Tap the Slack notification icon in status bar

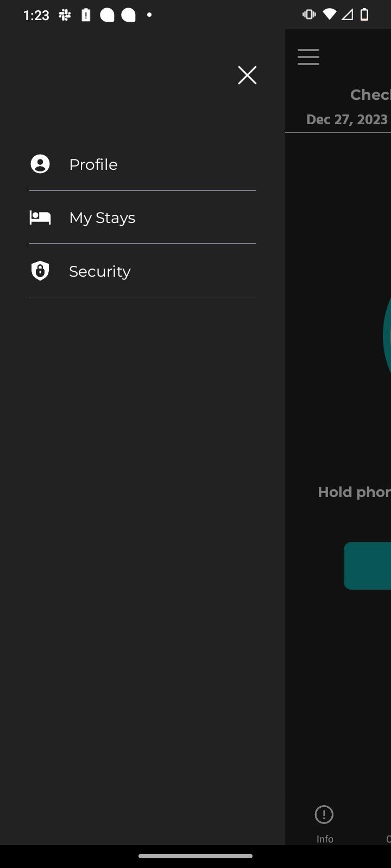pos(65,15)
